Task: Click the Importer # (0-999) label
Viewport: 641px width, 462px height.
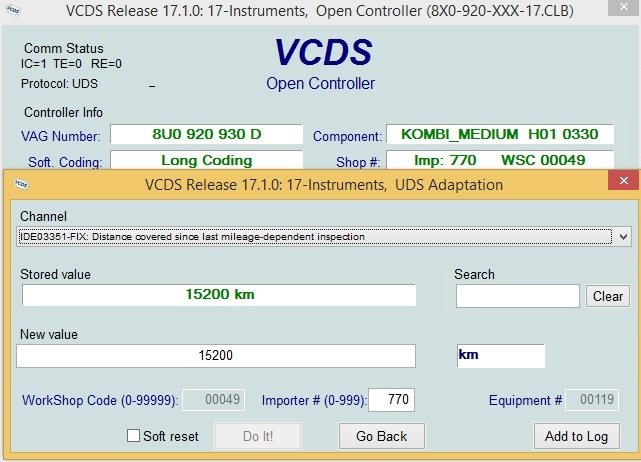Action: point(314,400)
